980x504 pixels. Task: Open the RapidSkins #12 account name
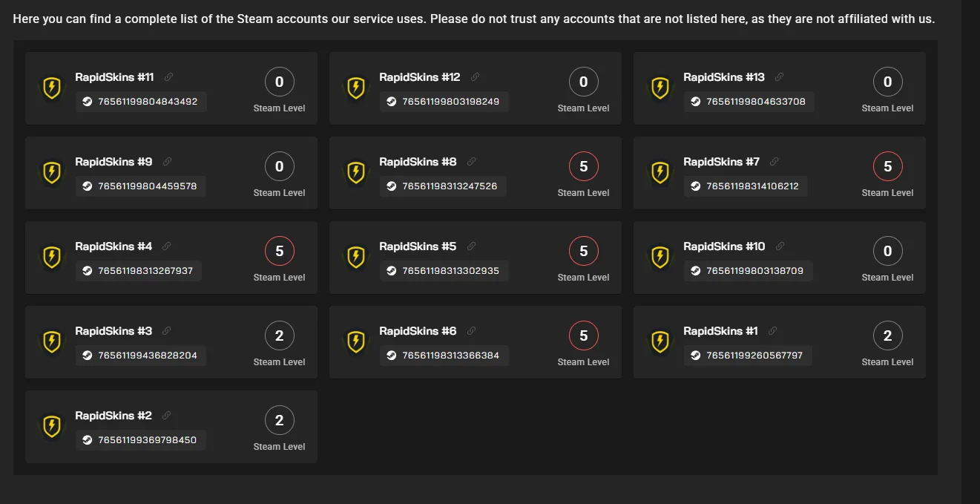(x=420, y=77)
